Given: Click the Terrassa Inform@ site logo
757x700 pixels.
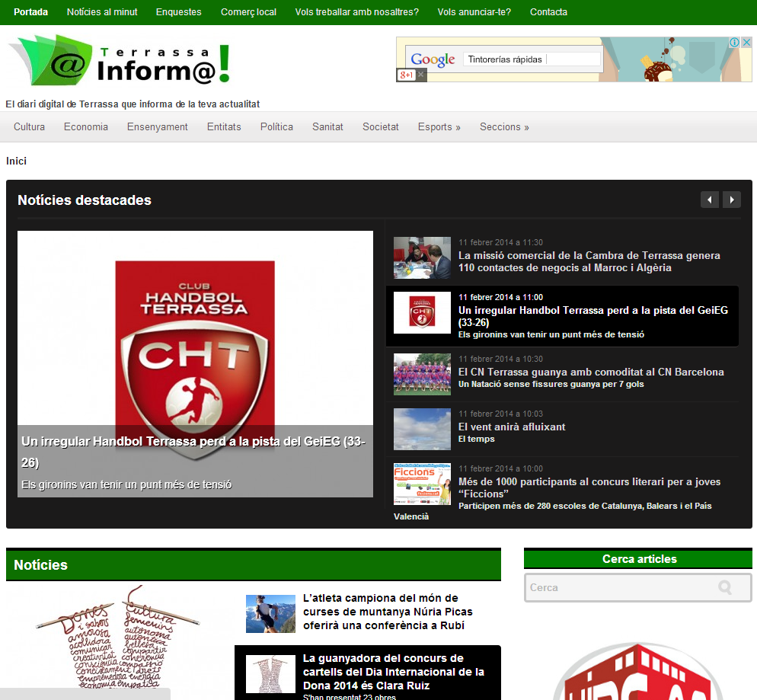Looking at the screenshot, I should point(120,60).
